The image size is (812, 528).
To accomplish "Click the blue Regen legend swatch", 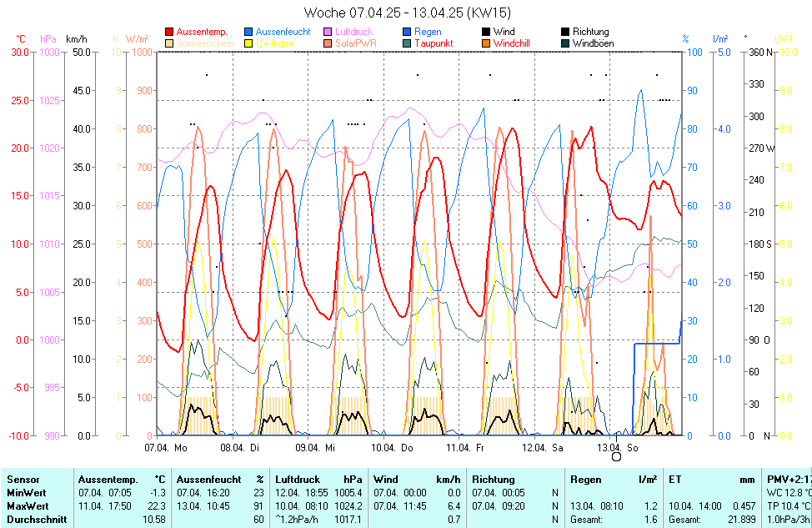I will (408, 32).
